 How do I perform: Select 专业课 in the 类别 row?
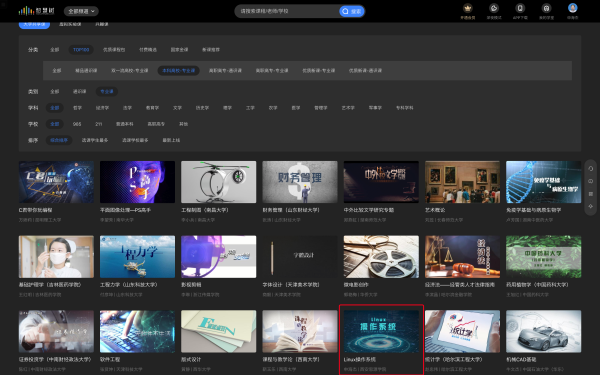pos(107,91)
